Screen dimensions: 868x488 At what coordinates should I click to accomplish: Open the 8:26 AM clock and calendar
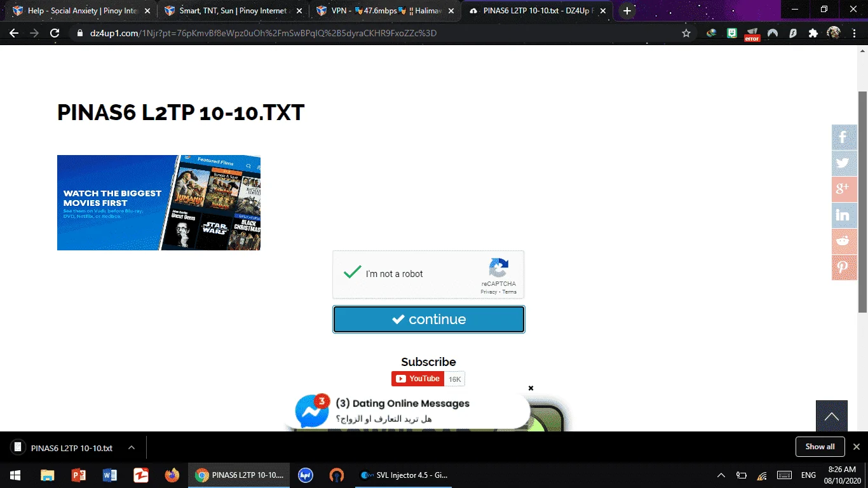(841, 475)
